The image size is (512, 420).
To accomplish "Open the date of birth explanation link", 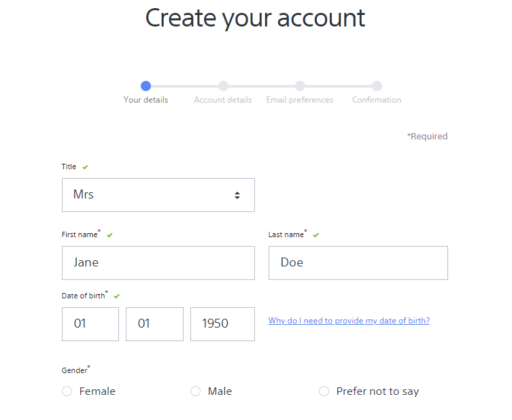I will pyautogui.click(x=349, y=321).
